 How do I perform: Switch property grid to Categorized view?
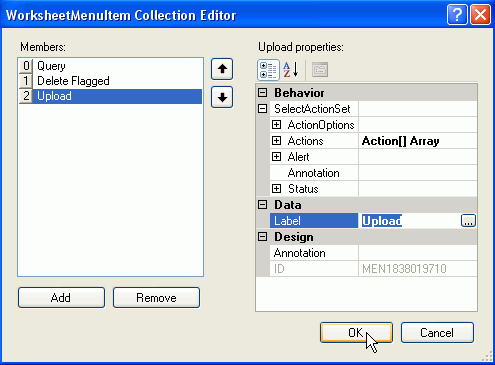(x=268, y=70)
